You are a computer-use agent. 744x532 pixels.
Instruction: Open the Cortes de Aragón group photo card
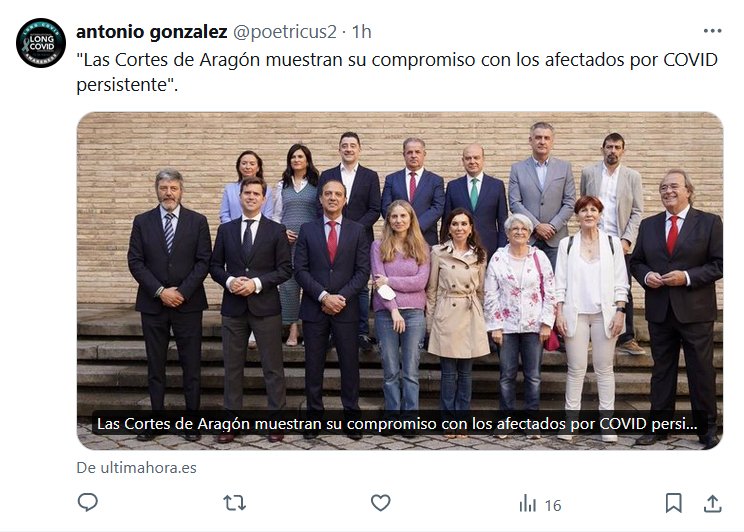point(400,281)
